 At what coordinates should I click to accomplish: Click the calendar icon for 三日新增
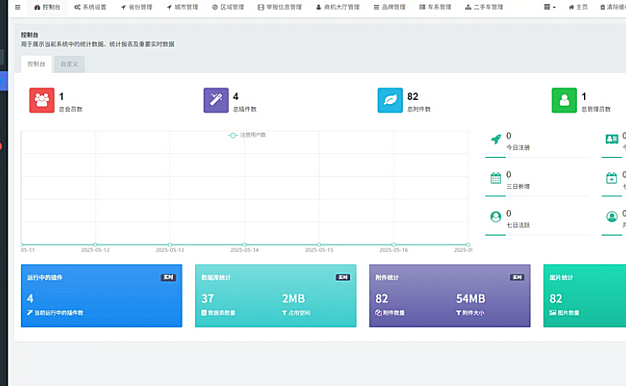pyautogui.click(x=495, y=178)
